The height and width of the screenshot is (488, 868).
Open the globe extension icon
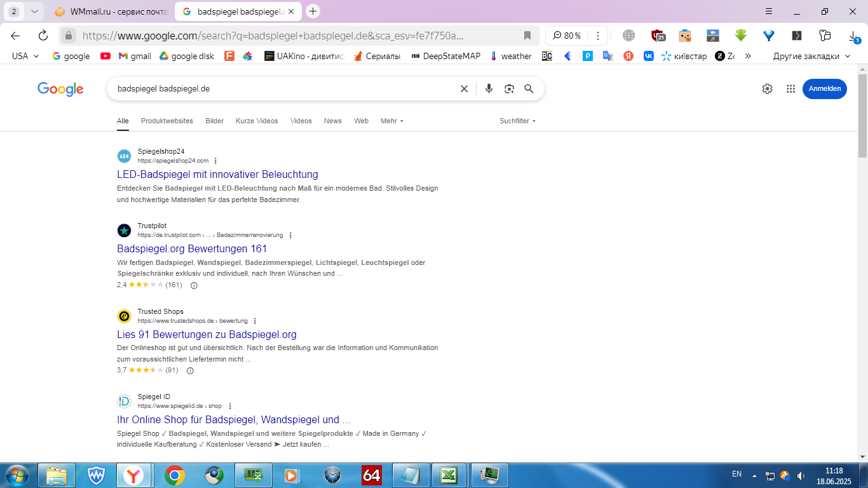coord(629,36)
